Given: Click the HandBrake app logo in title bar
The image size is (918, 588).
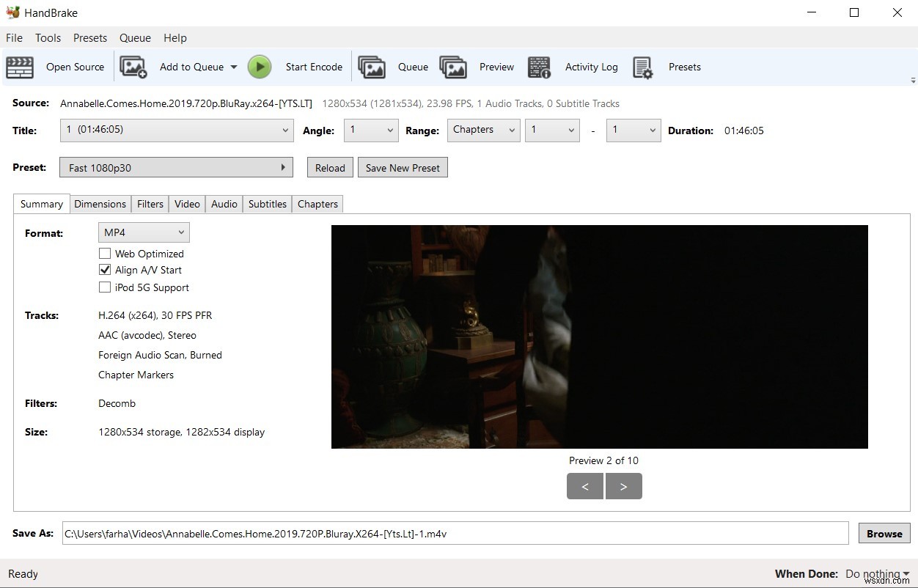Looking at the screenshot, I should [12, 12].
